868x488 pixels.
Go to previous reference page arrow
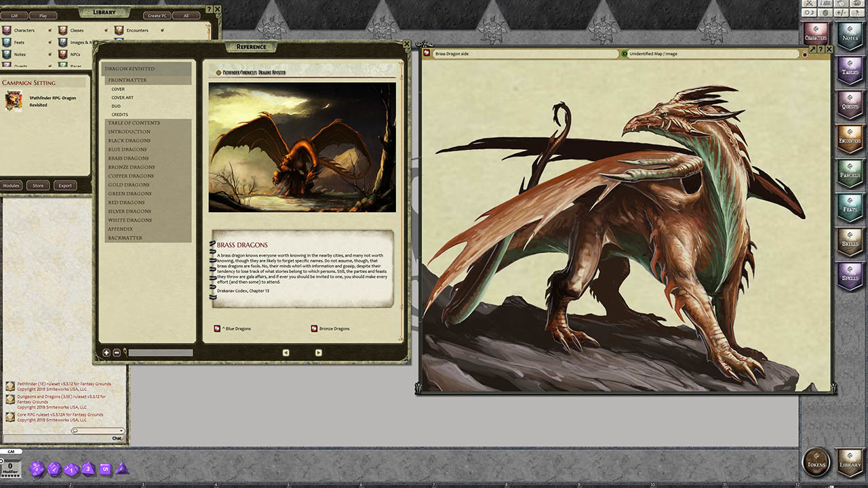point(285,352)
